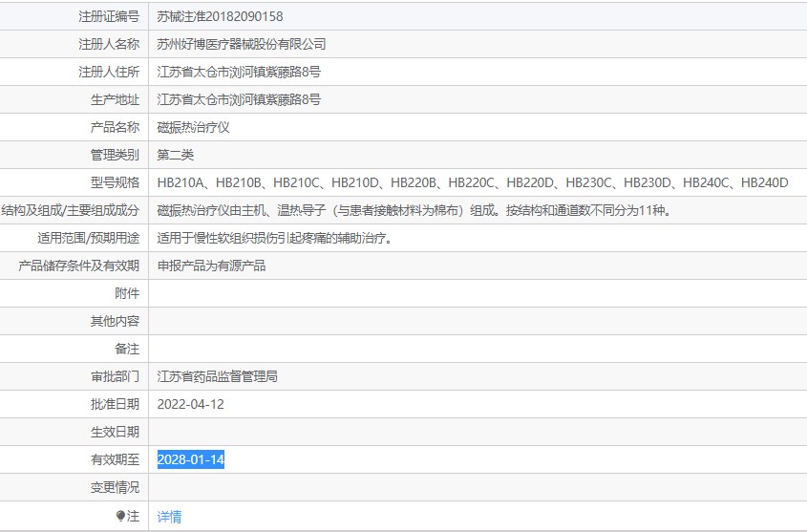Image resolution: width=807 pixels, height=532 pixels.
Task: Click the 型号规格 field label
Action: click(x=115, y=182)
